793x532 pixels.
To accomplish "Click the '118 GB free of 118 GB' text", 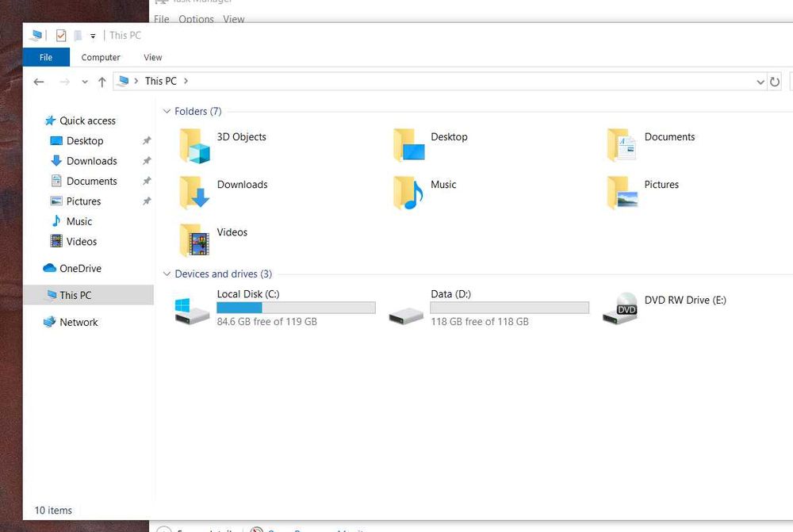I will pyautogui.click(x=480, y=322).
